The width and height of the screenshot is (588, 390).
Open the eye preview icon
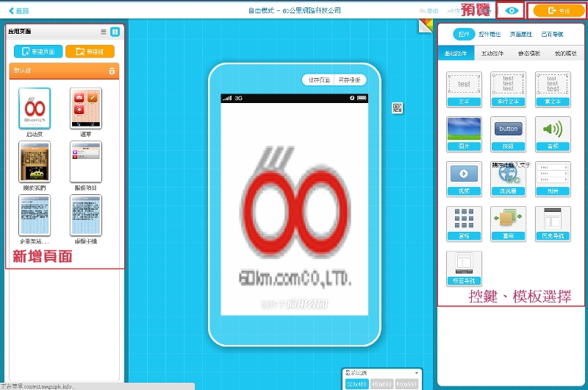pos(512,10)
